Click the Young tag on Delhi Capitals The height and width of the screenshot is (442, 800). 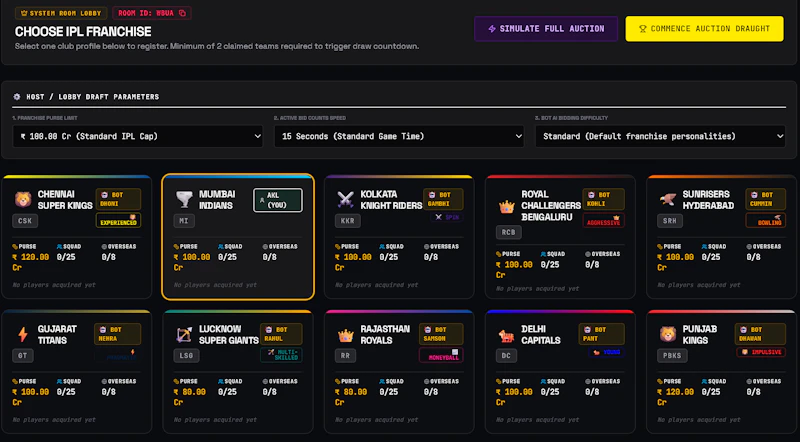607,352
